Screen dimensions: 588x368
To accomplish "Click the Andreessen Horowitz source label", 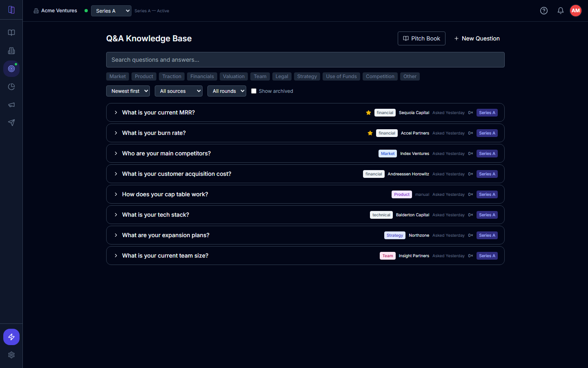I will pyautogui.click(x=408, y=174).
